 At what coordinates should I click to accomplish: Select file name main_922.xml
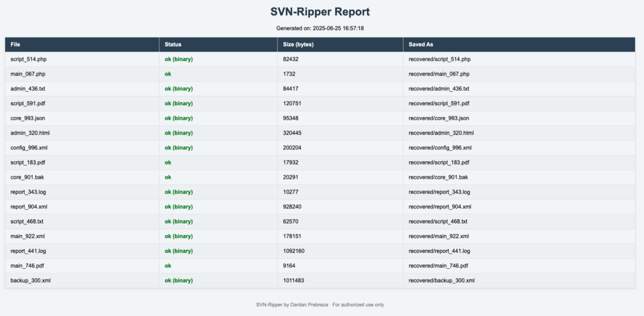click(x=28, y=236)
